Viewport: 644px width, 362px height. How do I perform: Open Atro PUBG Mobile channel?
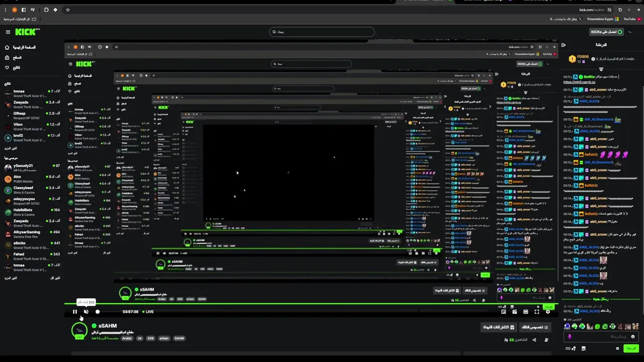(x=32, y=179)
